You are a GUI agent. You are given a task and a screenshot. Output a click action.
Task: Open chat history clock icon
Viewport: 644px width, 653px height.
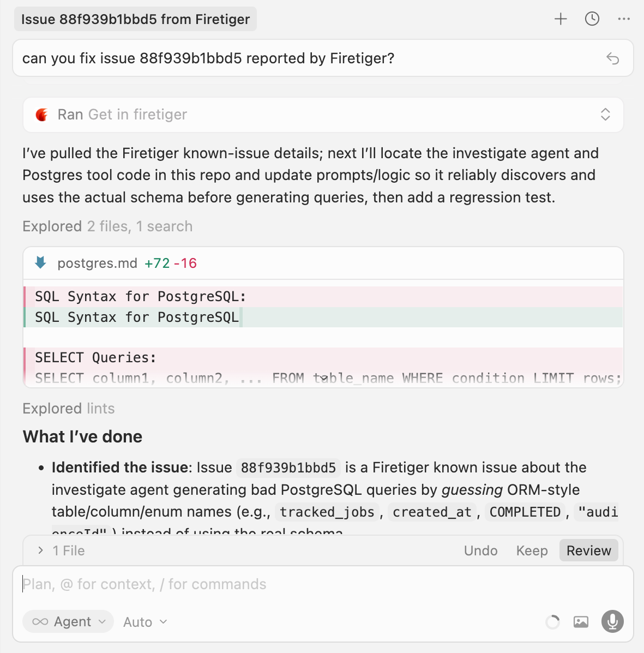point(592,19)
